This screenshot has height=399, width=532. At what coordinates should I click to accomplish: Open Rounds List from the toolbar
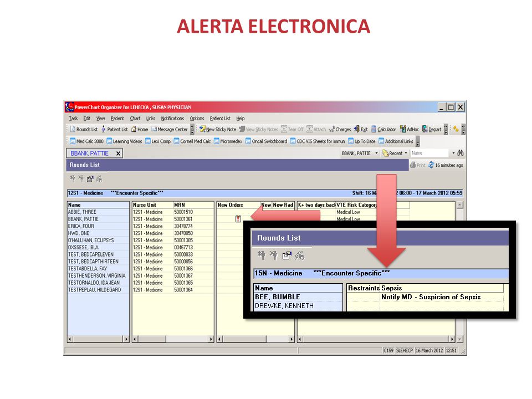(x=84, y=129)
